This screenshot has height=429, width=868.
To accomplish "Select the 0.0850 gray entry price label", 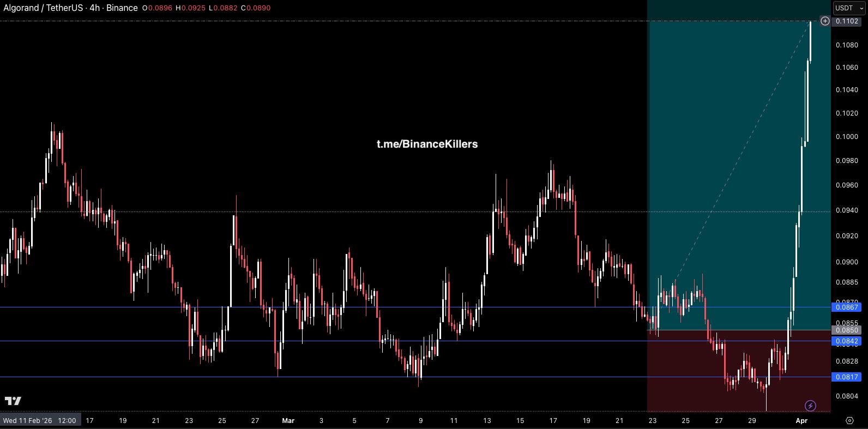I will coord(846,330).
